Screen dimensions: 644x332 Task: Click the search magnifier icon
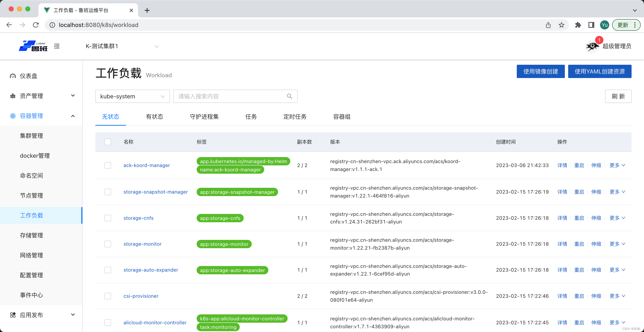click(289, 96)
